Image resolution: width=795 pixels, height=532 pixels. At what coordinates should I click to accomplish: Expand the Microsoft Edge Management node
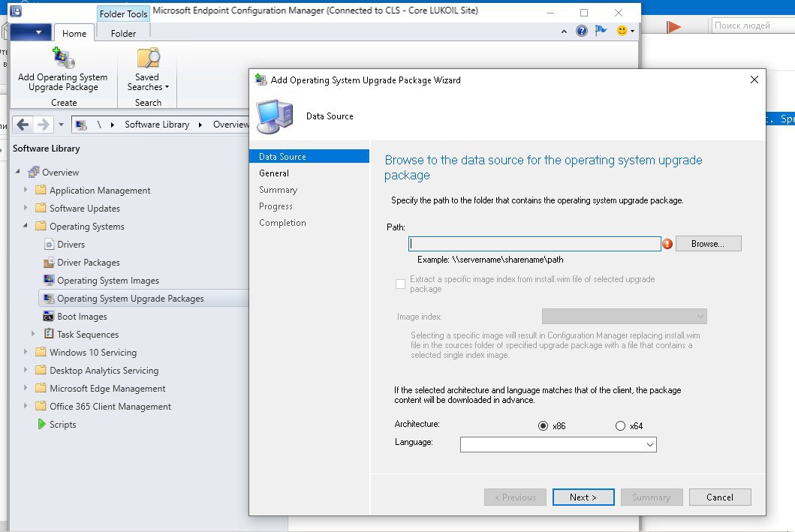click(26, 388)
